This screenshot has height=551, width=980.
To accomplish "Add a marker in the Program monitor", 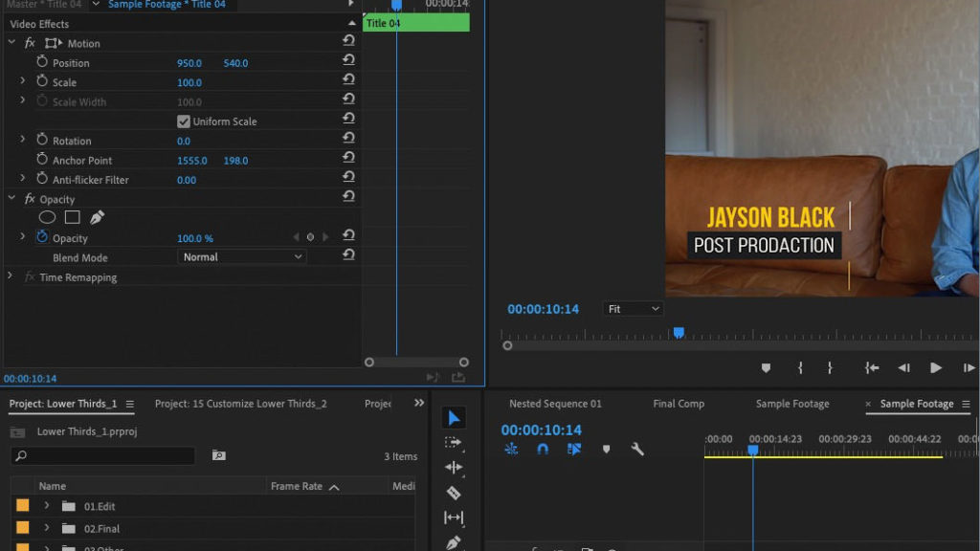I will tap(766, 368).
